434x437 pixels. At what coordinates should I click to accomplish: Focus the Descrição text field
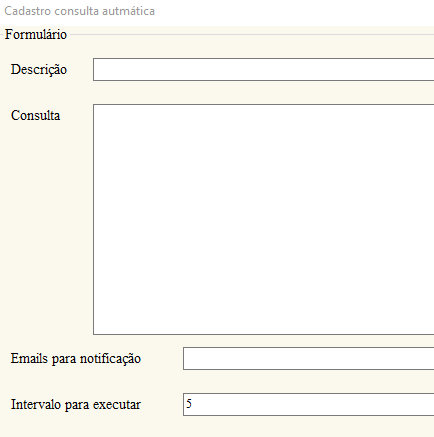(263, 69)
